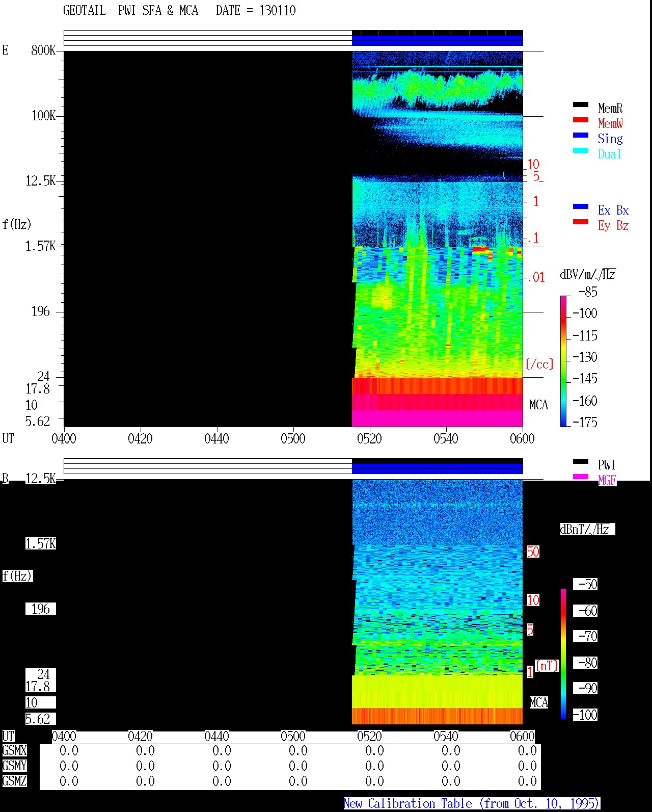
Task: Click the blue Ex Bx legend swatch
Action: (581, 206)
